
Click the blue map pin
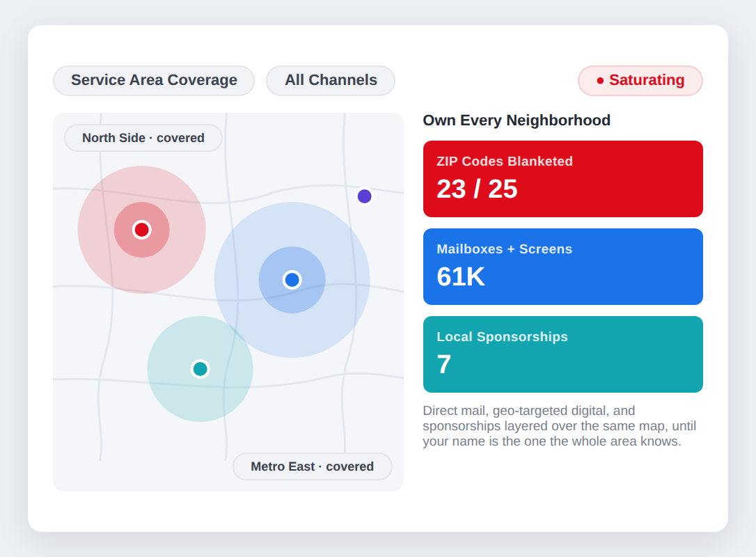[292, 280]
